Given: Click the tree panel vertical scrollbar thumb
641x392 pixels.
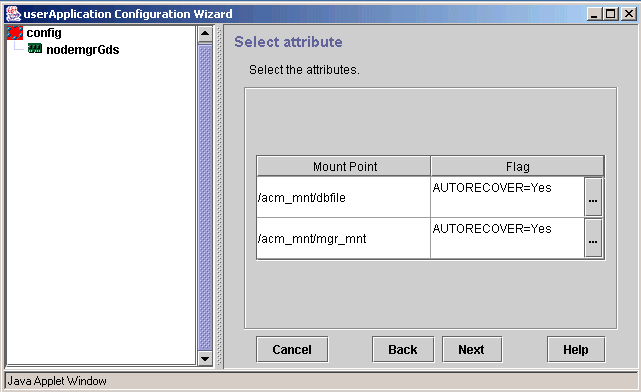Looking at the screenshot, I should 205,197.
